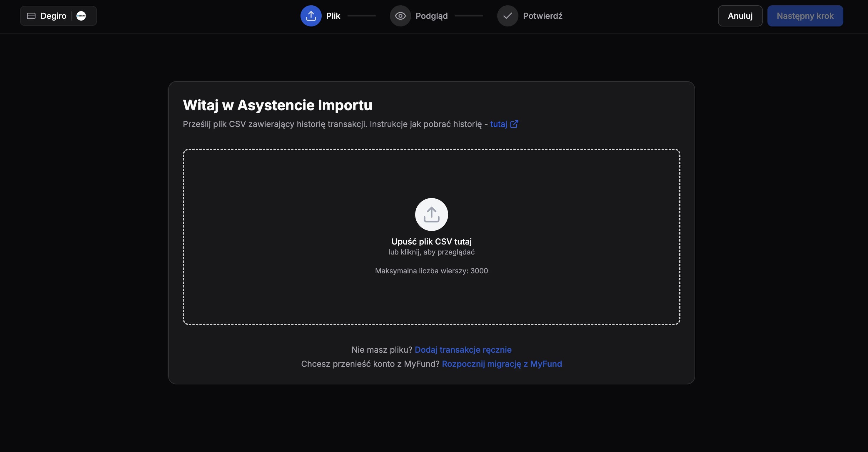Select the Plik step label

333,16
